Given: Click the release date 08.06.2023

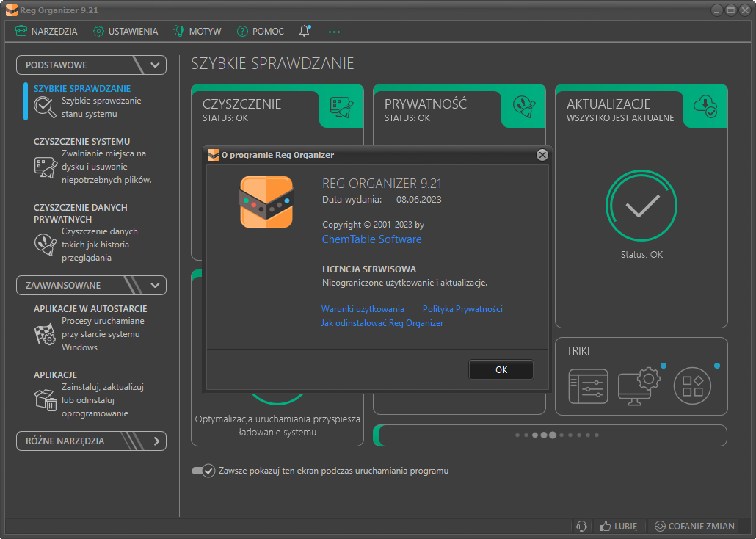Looking at the screenshot, I should [x=418, y=199].
